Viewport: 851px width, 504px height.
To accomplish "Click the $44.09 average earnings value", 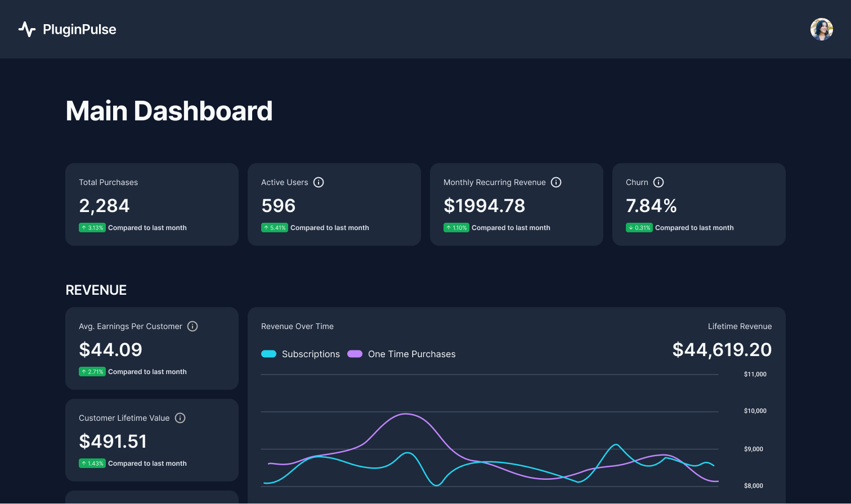I will (x=110, y=350).
